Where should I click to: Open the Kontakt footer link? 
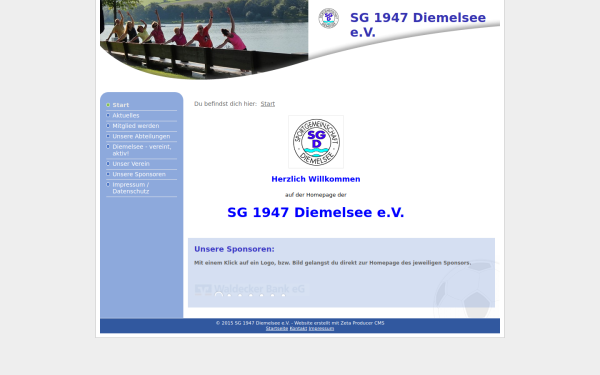[x=298, y=329]
